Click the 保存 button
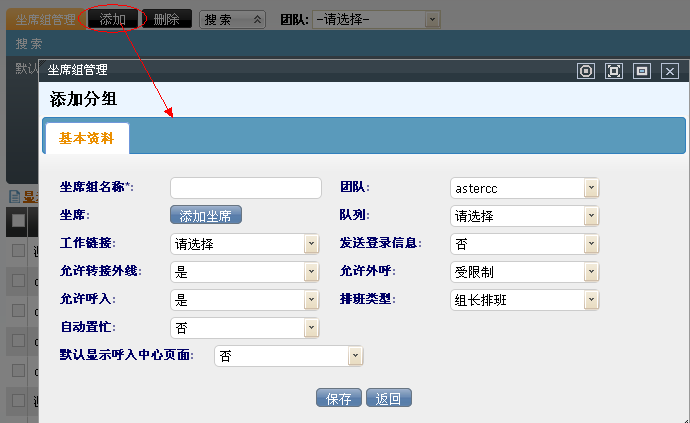This screenshot has width=690, height=423. (x=339, y=398)
